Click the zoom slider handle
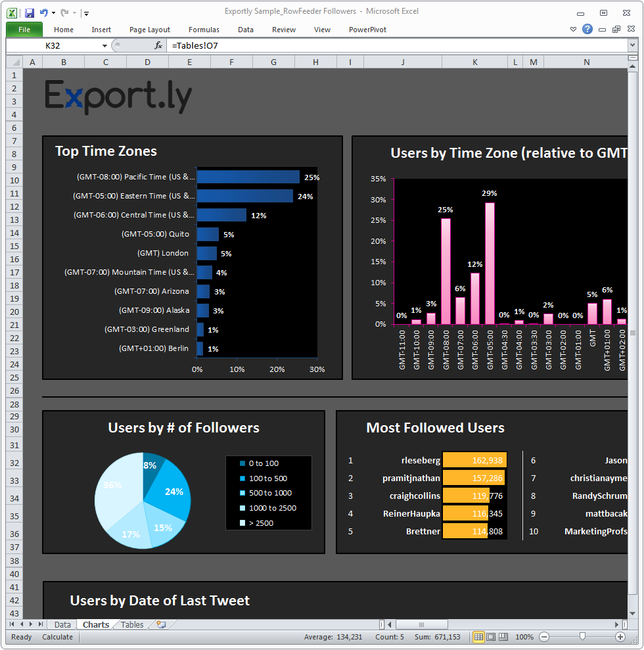Screen dimensions: 644x650 (582, 637)
